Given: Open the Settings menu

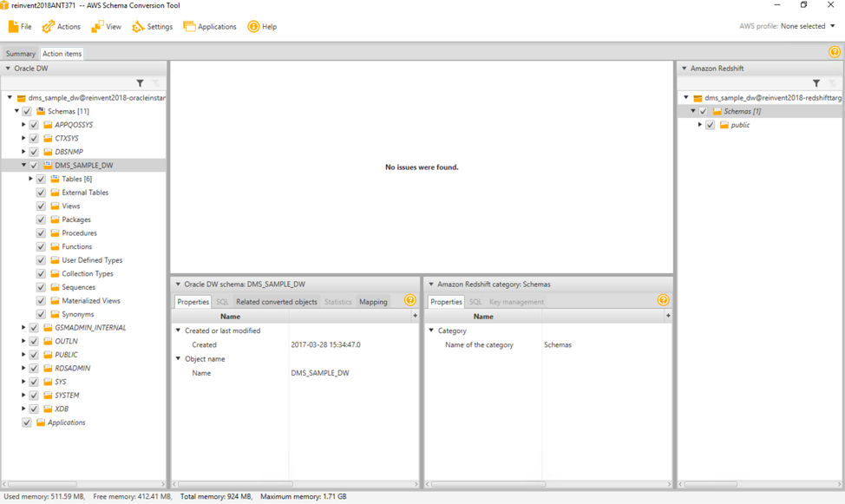Looking at the screenshot, I should coord(153,26).
